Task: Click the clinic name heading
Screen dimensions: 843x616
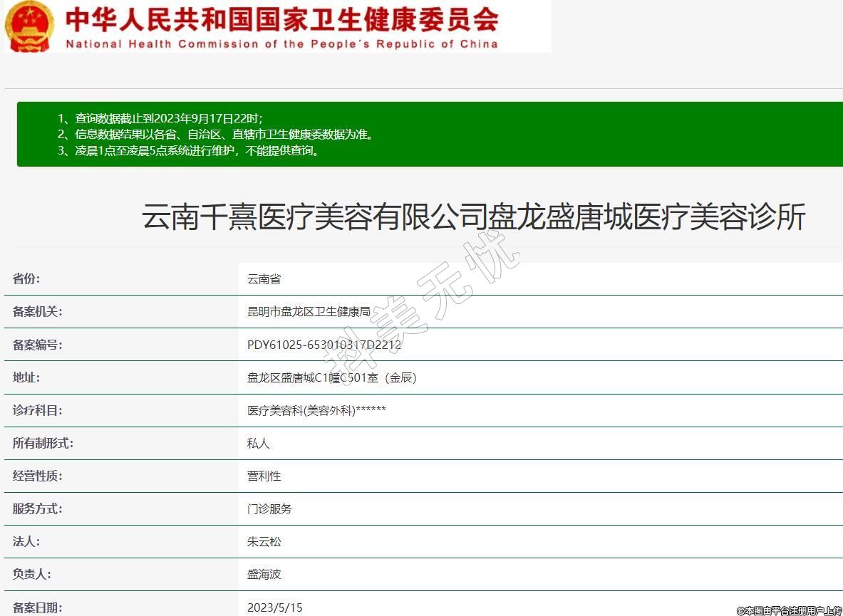Action: (x=473, y=216)
